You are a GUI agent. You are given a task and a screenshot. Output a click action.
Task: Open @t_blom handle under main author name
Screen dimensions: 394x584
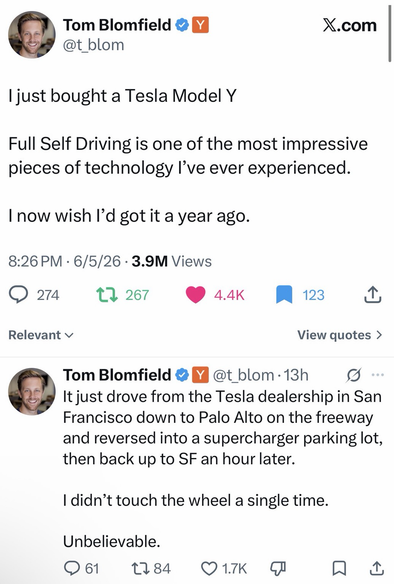[x=93, y=45]
